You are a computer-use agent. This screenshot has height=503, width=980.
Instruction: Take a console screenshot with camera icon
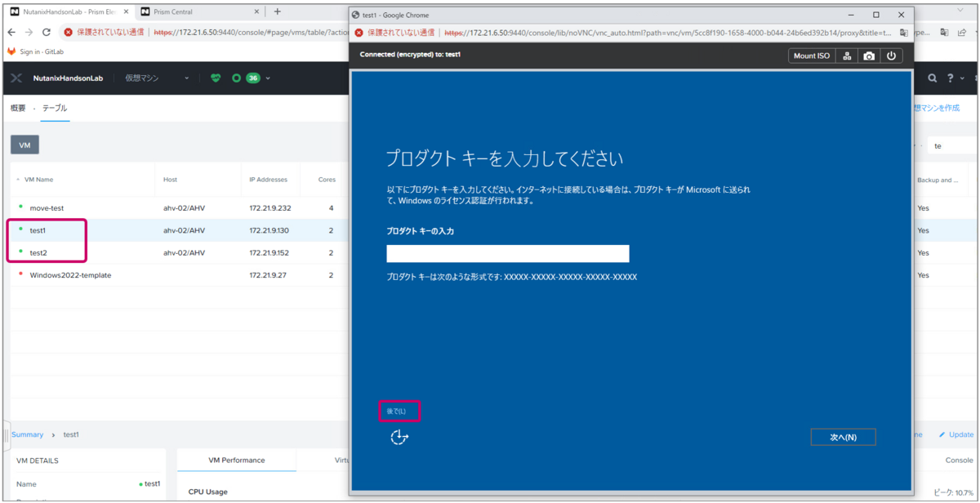click(869, 56)
